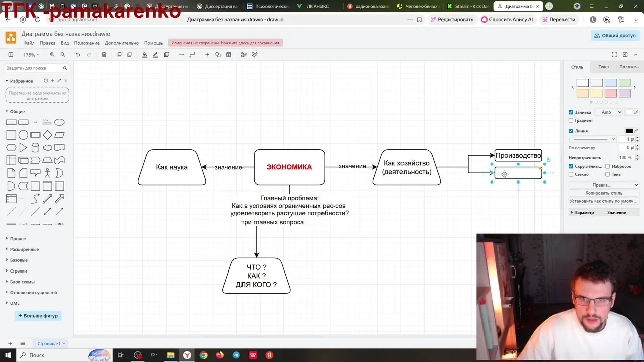Delete selected shape with trash icon

click(104, 55)
